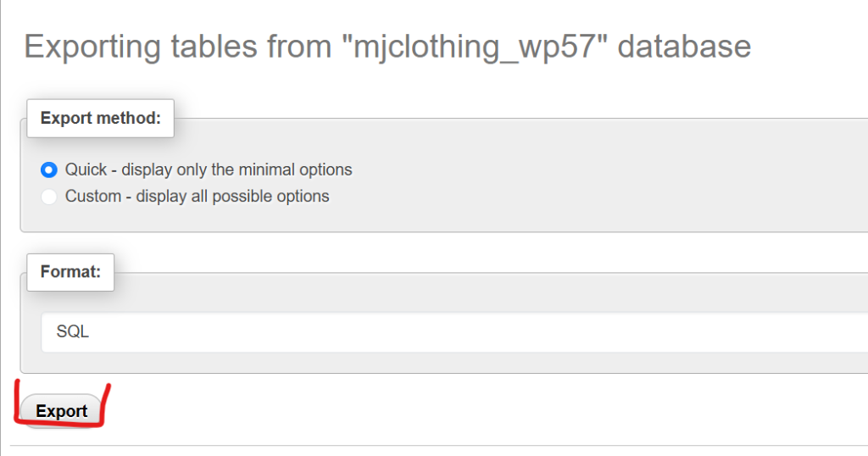Viewport: 868px width, 456px height.
Task: Click the word "Custom" in the second option
Action: click(x=93, y=197)
